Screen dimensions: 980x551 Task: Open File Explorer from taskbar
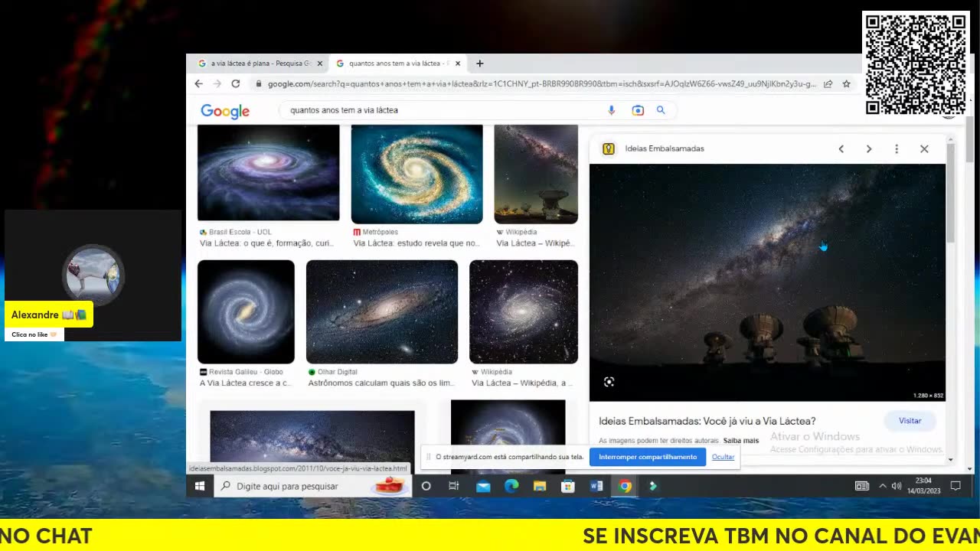(540, 486)
